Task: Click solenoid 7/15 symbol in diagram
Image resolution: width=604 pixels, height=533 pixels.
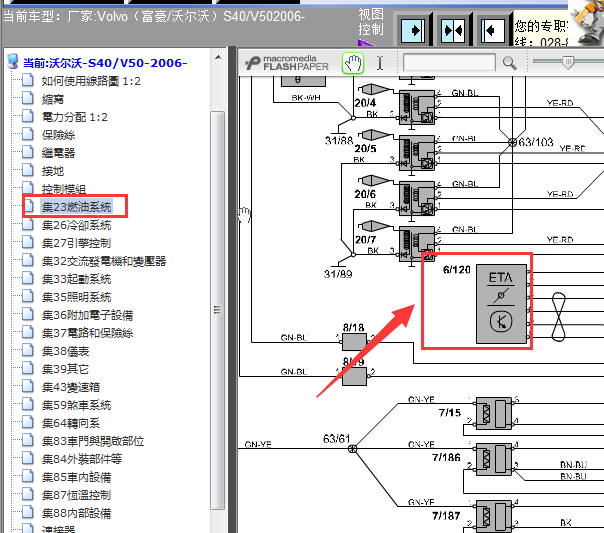Action: [494, 414]
